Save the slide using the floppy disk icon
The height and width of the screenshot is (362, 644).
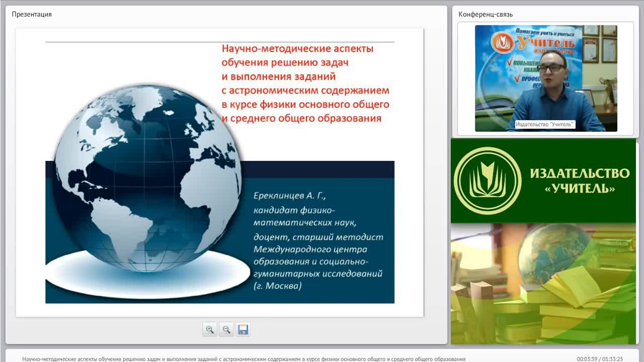tap(243, 329)
